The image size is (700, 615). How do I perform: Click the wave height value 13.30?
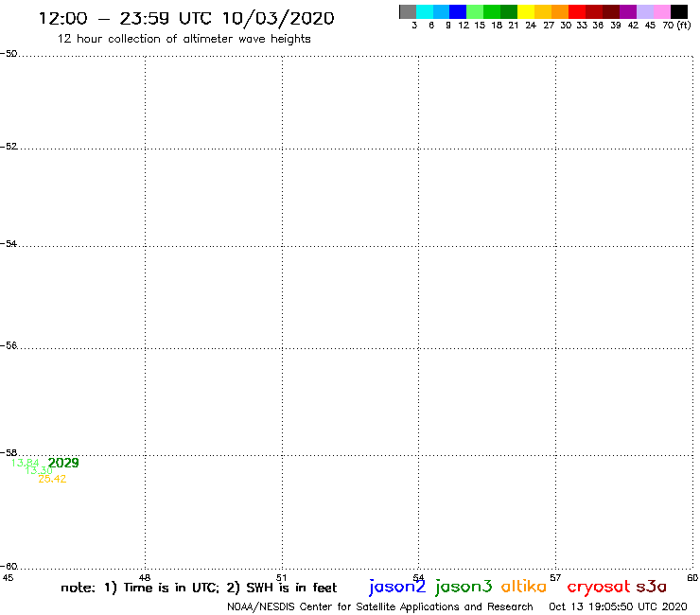[39, 470]
